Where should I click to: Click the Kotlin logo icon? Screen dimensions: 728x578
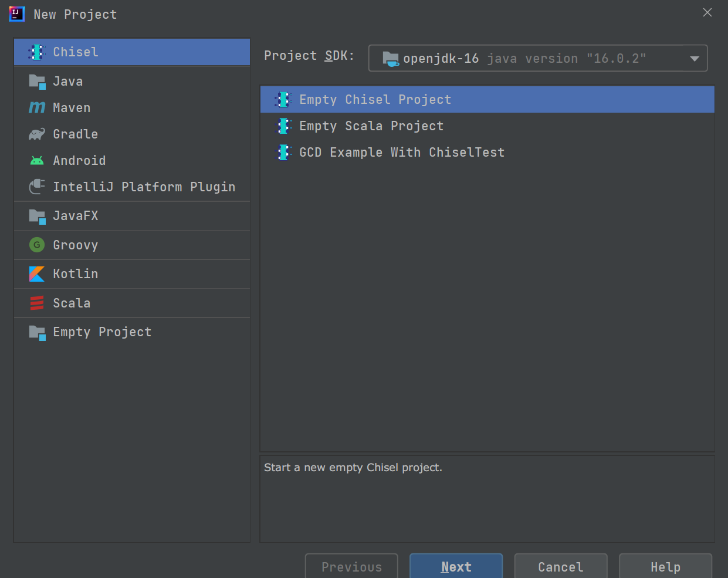pyautogui.click(x=37, y=274)
